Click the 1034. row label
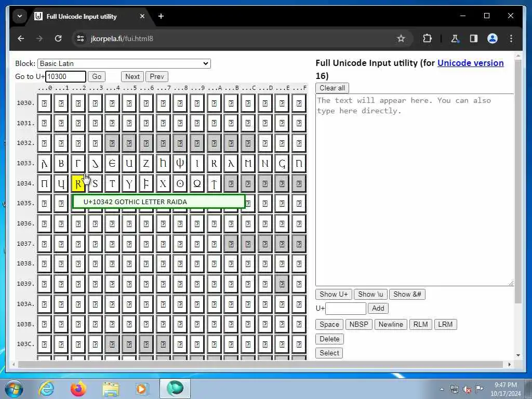The height and width of the screenshot is (399, 532). point(26,183)
